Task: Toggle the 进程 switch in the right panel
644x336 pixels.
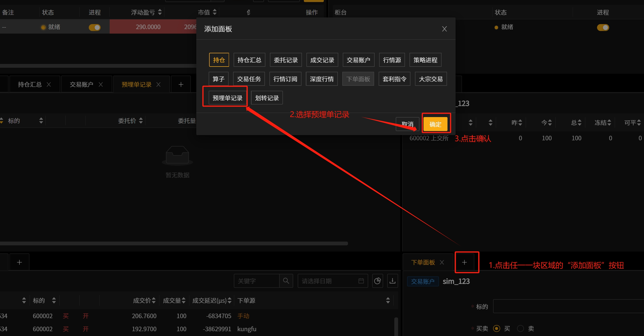Action: (603, 27)
